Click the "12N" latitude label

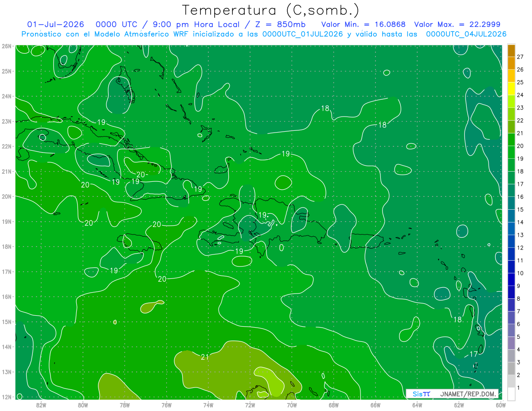coord(6,397)
